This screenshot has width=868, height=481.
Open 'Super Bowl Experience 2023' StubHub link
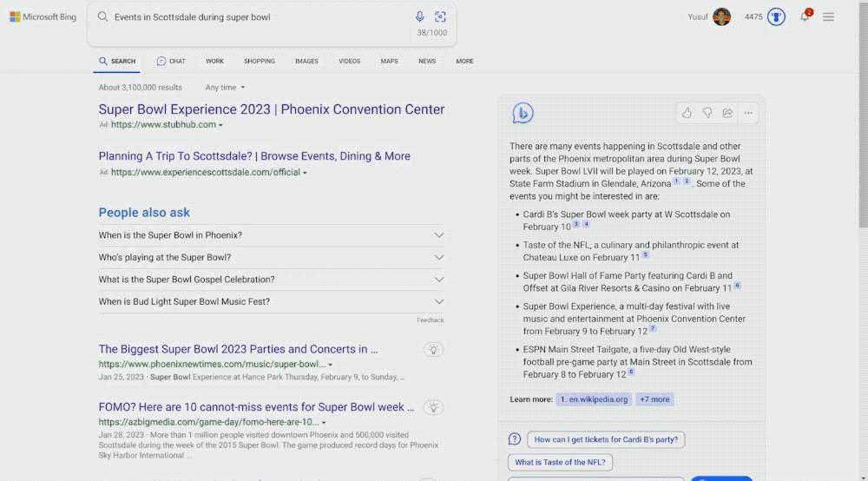pos(271,109)
